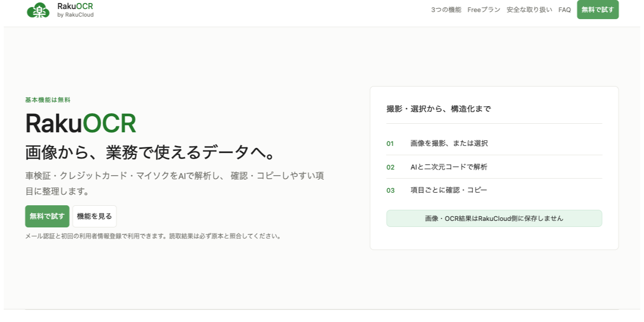The image size is (644, 322).
Task: Select step 02 AIと二次元コードで解析
Action: coord(494,167)
